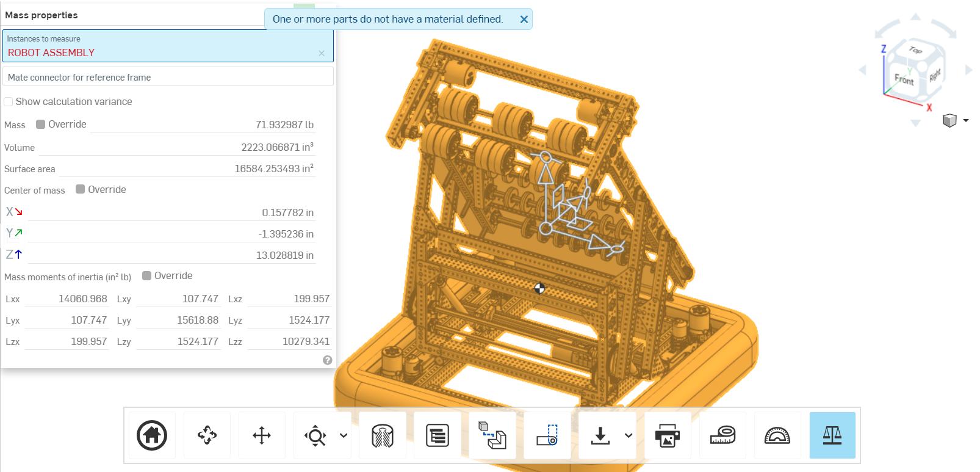Select the 3D rotate tool
Image resolution: width=980 pixels, height=472 pixels.
(x=207, y=435)
